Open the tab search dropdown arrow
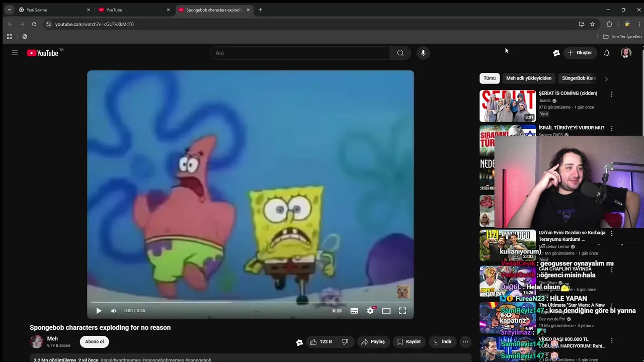Viewport: 644px width, 362px height. coord(9,10)
